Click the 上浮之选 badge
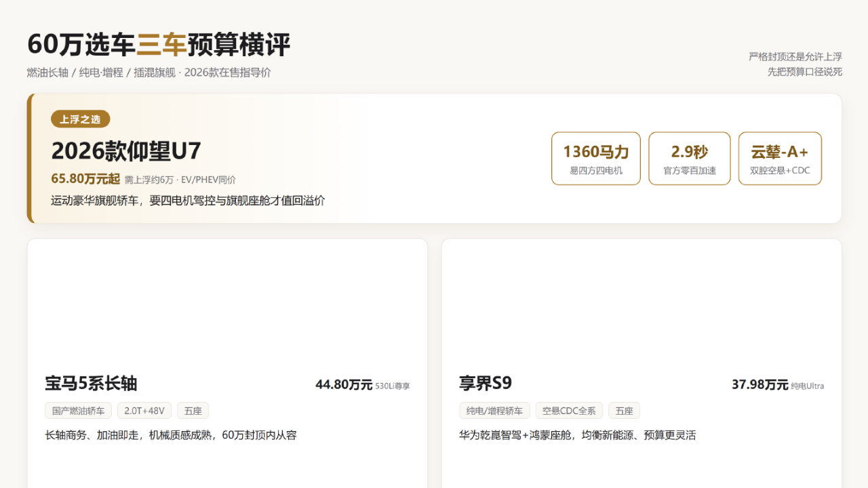This screenshot has width=868, height=488. pyautogui.click(x=80, y=119)
